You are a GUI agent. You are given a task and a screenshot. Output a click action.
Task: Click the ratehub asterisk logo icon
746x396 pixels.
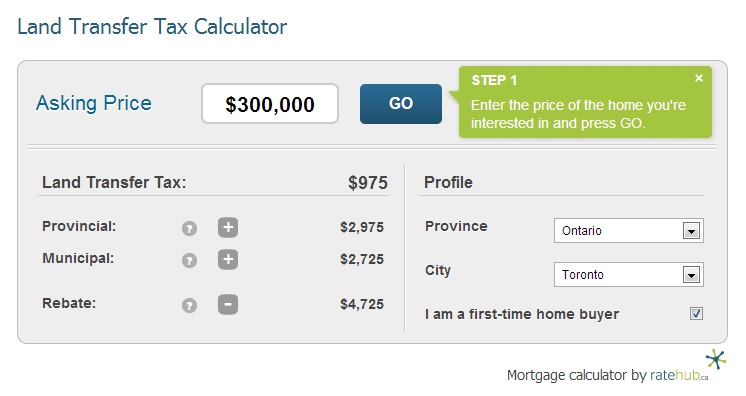click(x=716, y=359)
